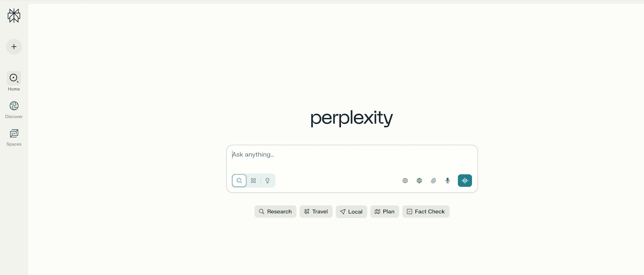Start a new thread with the plus icon
This screenshot has width=644, height=275.
tap(14, 46)
